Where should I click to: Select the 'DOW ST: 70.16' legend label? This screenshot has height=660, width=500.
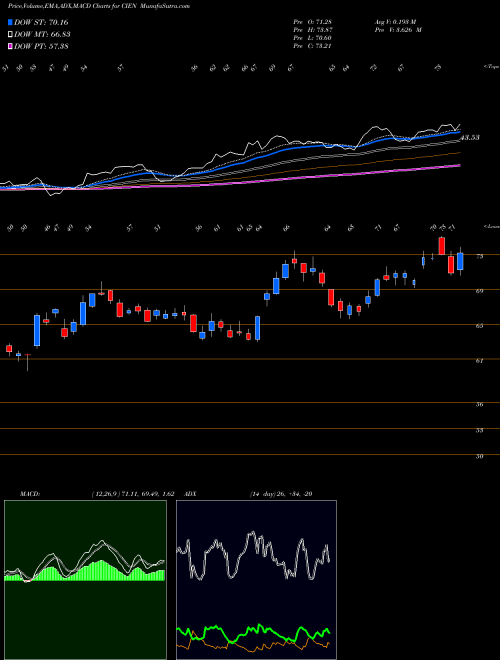41,22
